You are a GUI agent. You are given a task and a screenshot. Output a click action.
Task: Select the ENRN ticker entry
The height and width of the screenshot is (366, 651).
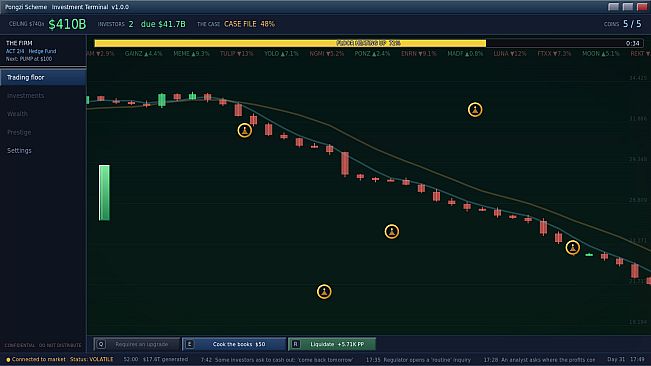click(x=418, y=54)
